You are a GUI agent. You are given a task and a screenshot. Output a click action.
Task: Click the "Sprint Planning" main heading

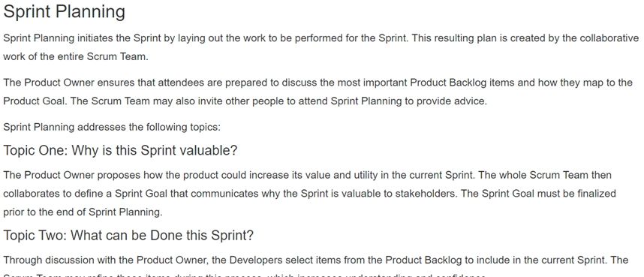[64, 12]
